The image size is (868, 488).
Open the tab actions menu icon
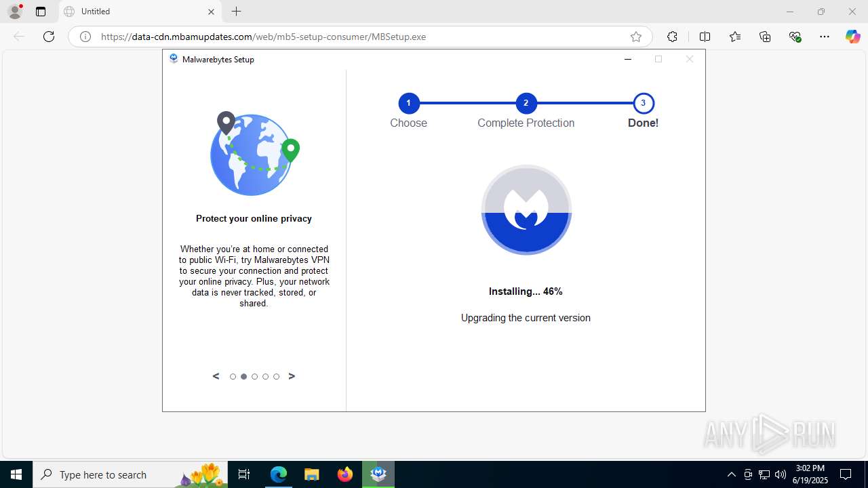[41, 12]
